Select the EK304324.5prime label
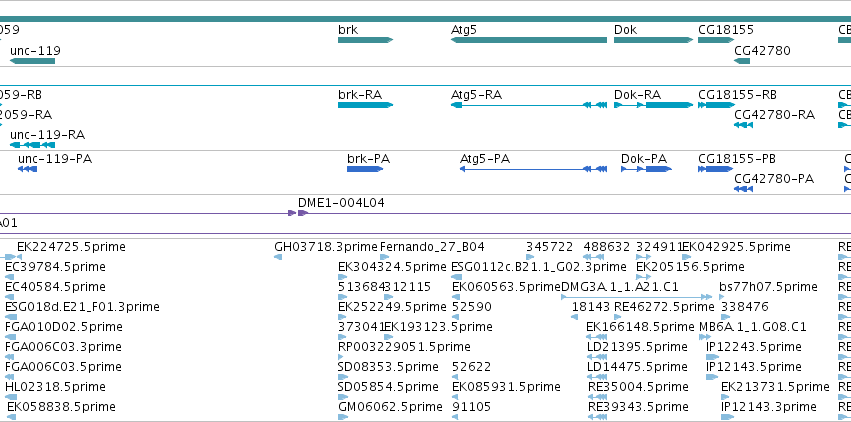Viewport: 851px width, 422px height. (x=392, y=267)
